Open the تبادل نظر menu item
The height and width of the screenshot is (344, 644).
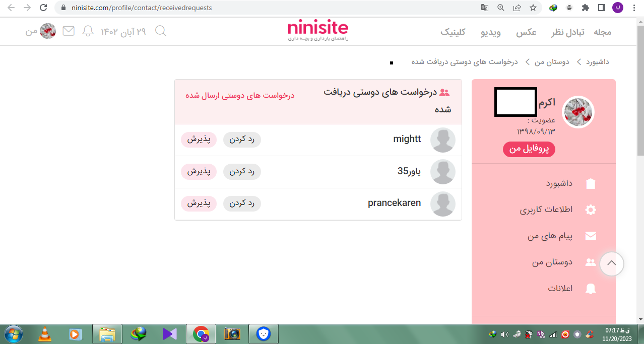click(567, 32)
